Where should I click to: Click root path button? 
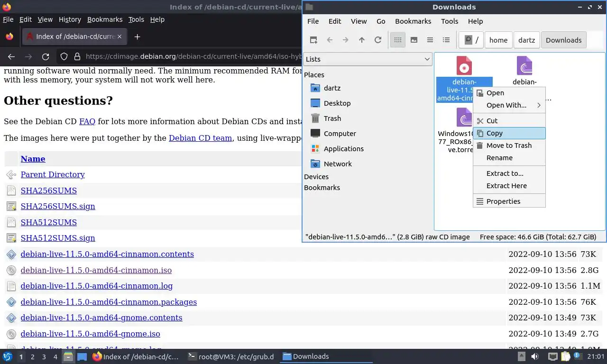[471, 40]
